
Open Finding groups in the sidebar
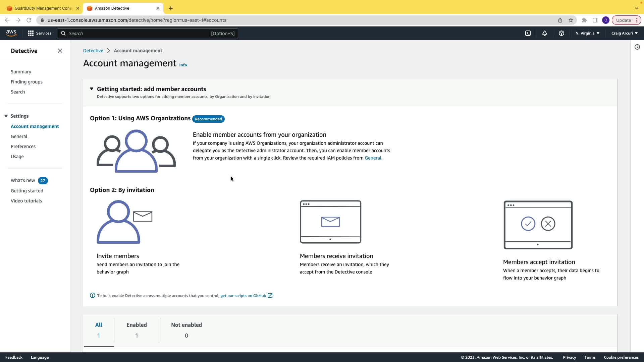pos(26,82)
